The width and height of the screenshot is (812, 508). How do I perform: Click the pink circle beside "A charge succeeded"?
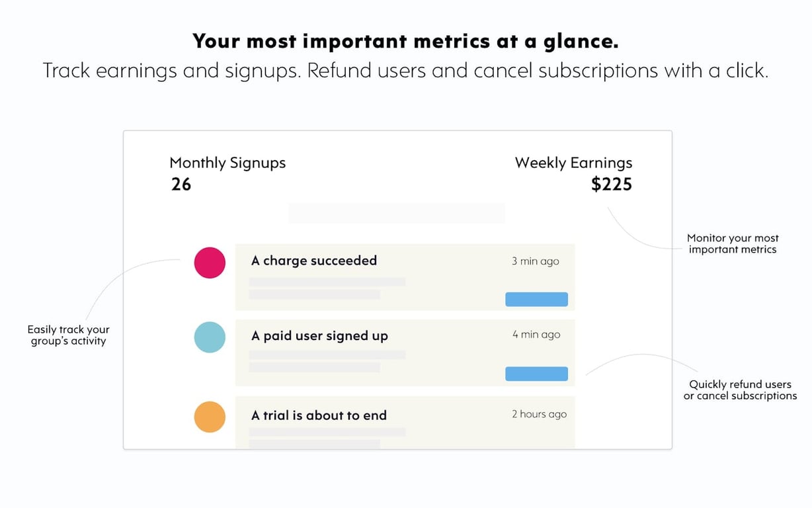[210, 263]
